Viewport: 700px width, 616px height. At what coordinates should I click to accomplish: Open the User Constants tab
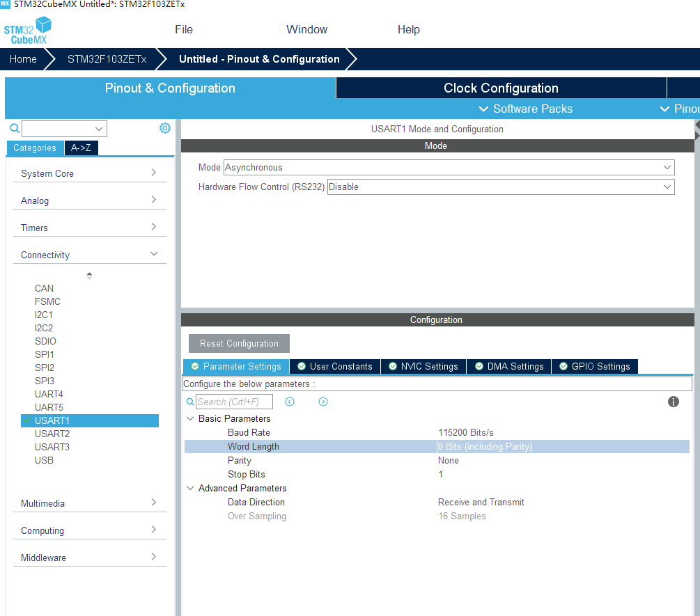click(x=335, y=366)
